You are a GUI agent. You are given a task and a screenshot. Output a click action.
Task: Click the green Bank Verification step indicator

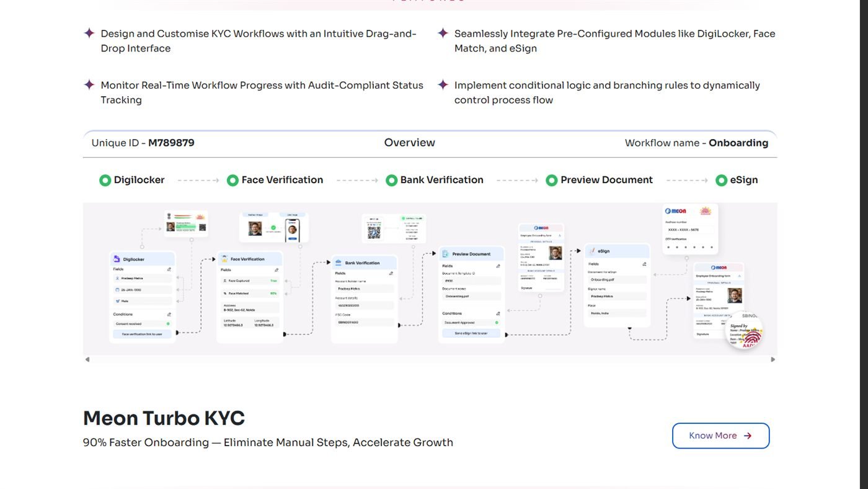pyautogui.click(x=391, y=181)
